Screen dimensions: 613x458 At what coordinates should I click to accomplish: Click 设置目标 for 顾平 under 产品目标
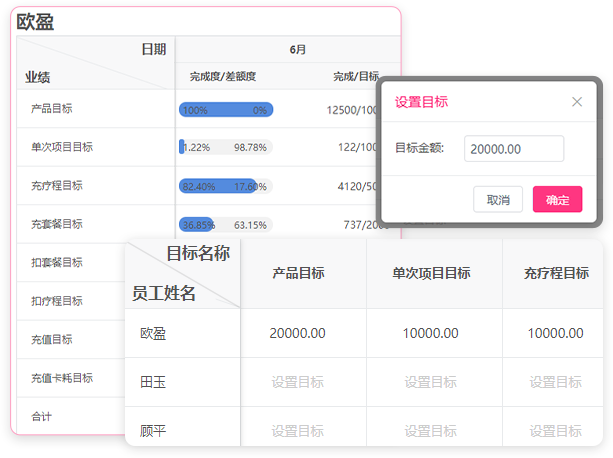(x=297, y=431)
